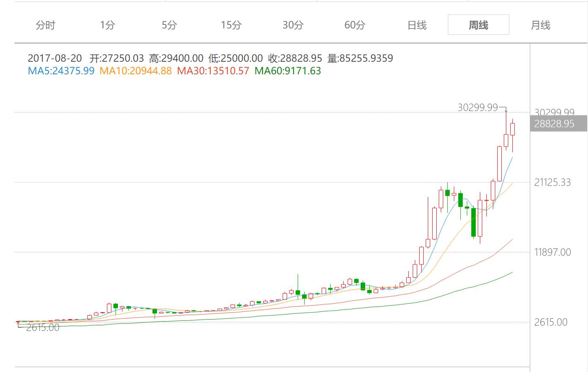Click the selected 周线 weekly tab
The height and width of the screenshot is (372, 588).
click(478, 25)
